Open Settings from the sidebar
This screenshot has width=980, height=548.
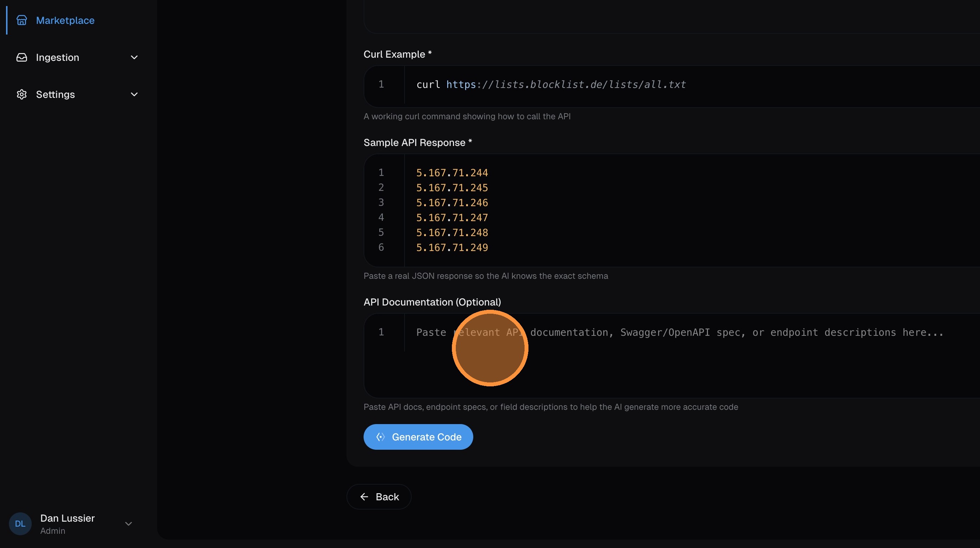pyautogui.click(x=56, y=94)
